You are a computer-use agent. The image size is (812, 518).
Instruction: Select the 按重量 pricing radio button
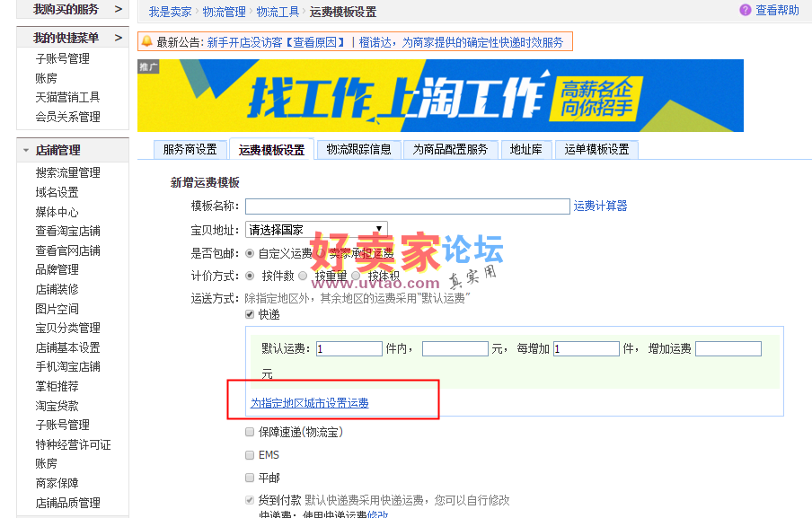tap(303, 276)
